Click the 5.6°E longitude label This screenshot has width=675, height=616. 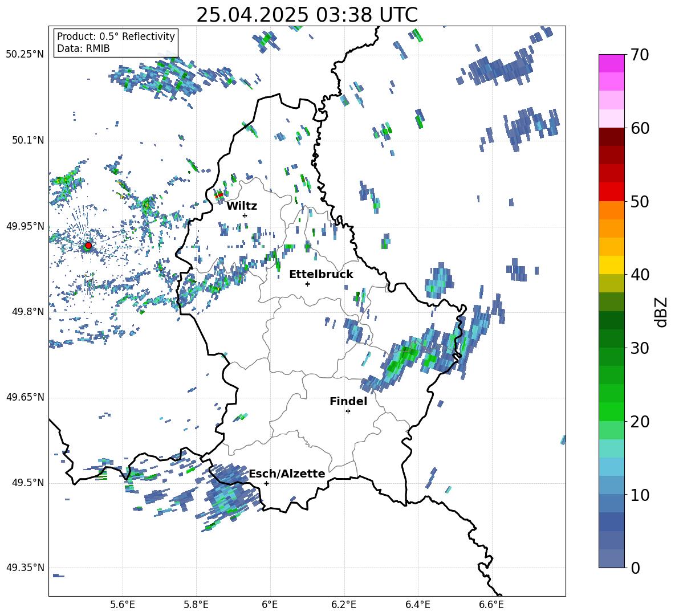pyautogui.click(x=123, y=605)
